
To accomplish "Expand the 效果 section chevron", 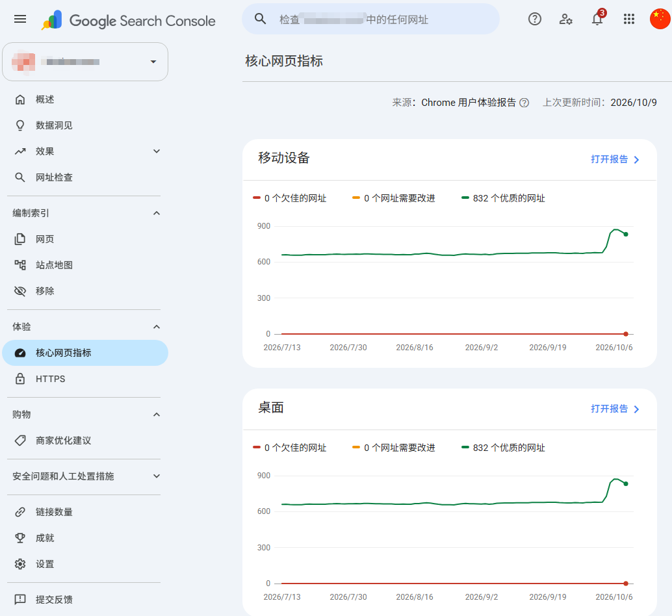I will [x=157, y=151].
